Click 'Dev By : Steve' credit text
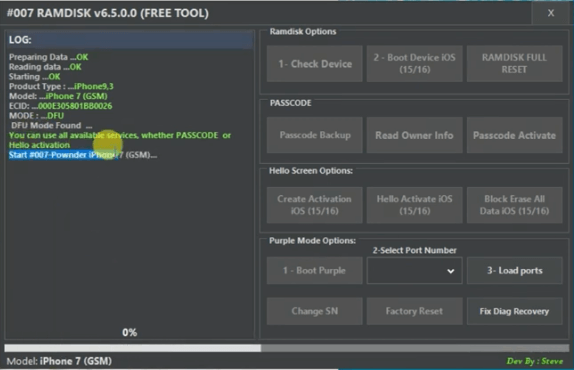Screen dimensions: 574x370 tap(534, 361)
